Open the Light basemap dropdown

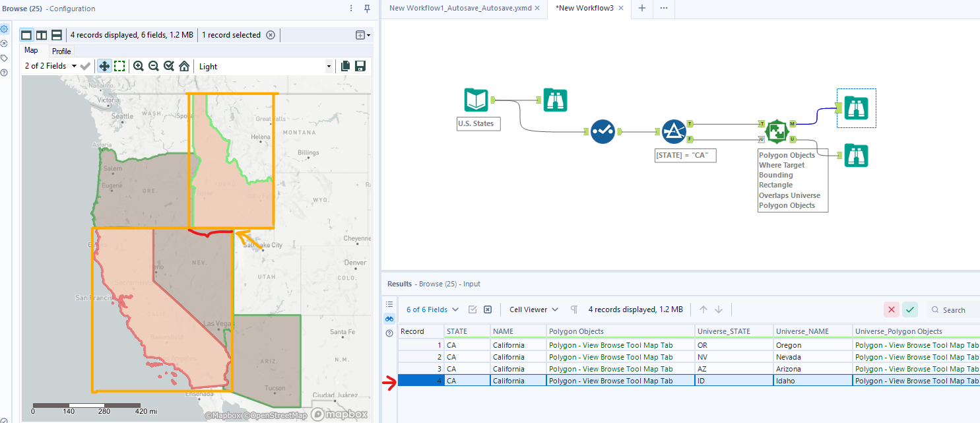pos(329,67)
